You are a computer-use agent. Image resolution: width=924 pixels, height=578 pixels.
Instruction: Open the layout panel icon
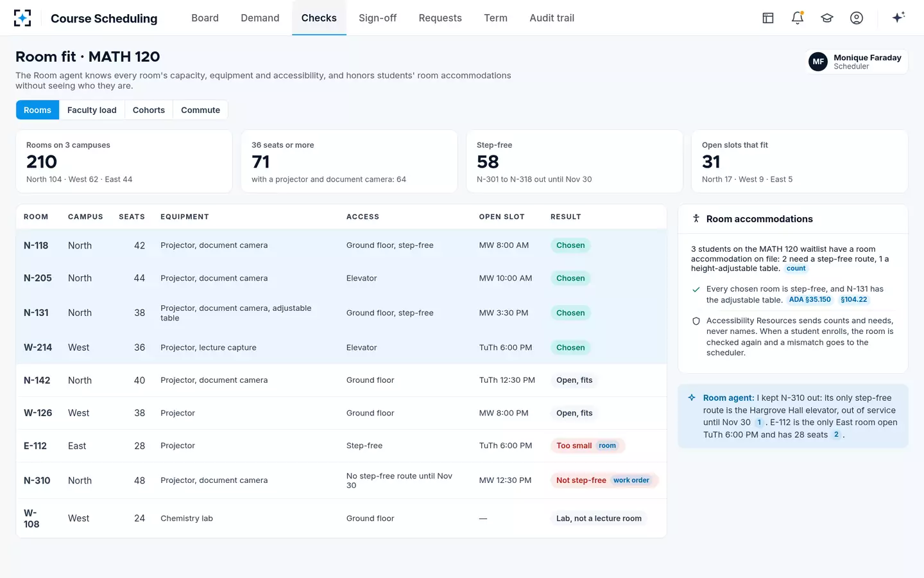point(768,18)
